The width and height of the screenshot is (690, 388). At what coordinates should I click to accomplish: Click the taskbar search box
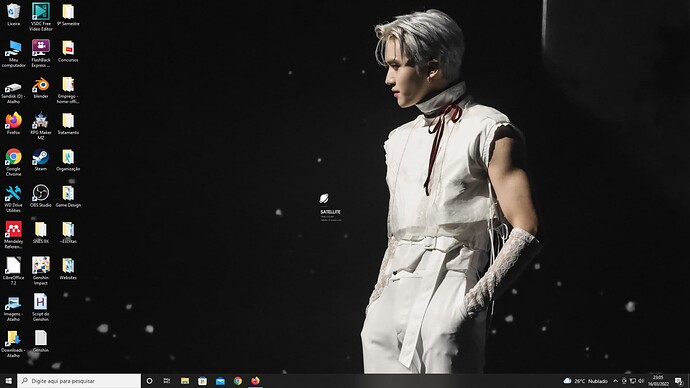79,381
